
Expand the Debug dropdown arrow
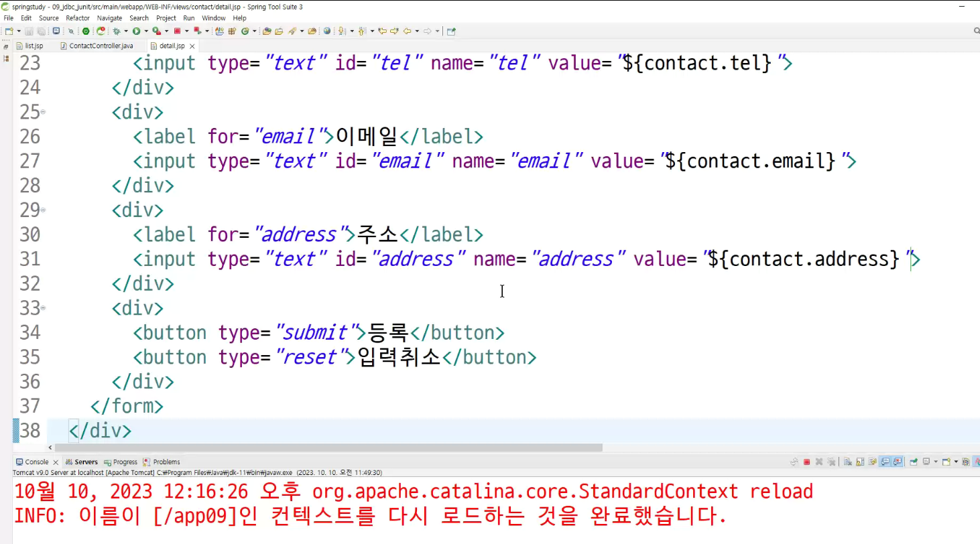point(126,31)
